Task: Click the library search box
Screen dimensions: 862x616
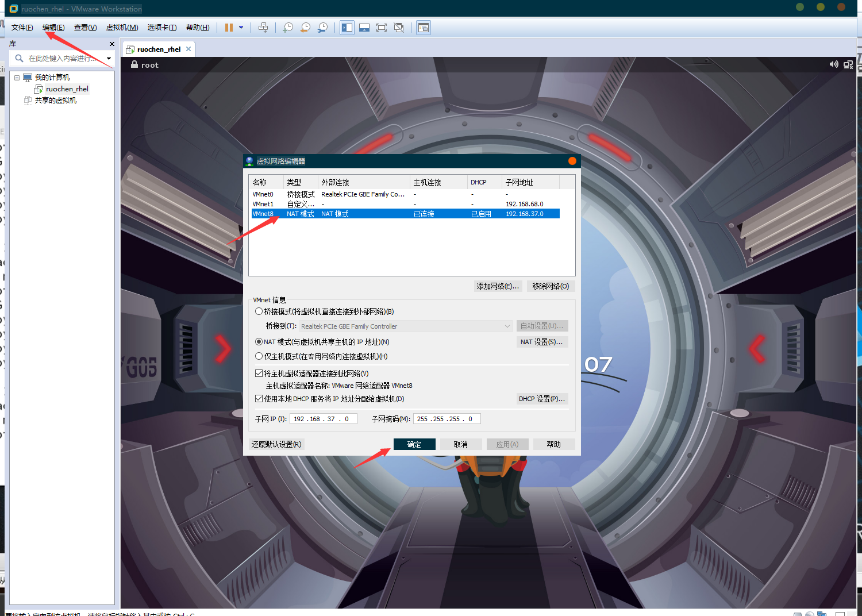Action: tap(62, 59)
